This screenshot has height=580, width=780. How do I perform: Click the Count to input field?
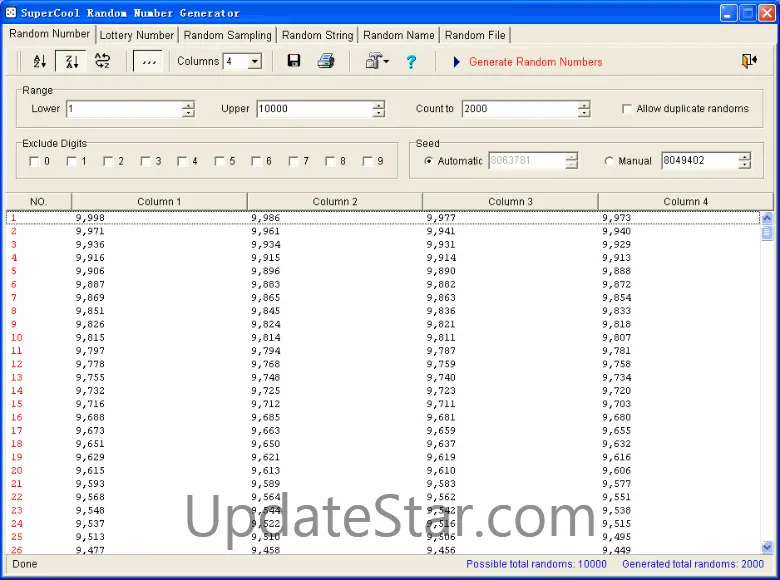(x=520, y=109)
